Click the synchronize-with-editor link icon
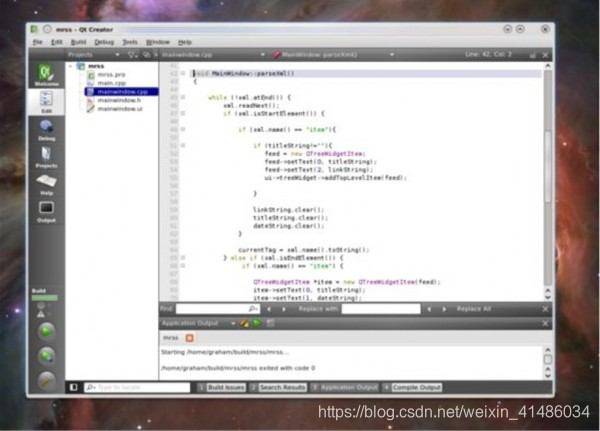This screenshot has width=600, height=431. point(147,55)
